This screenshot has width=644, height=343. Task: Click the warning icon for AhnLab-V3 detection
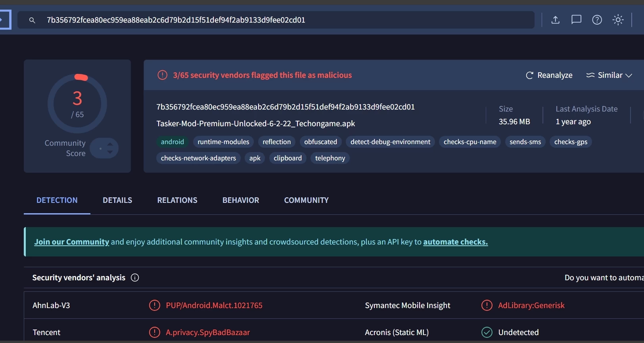point(154,305)
